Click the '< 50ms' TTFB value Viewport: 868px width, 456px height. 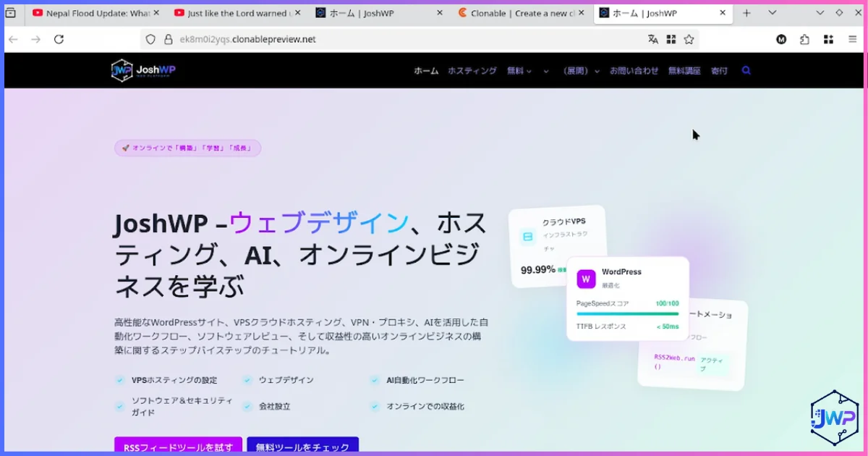(668, 326)
